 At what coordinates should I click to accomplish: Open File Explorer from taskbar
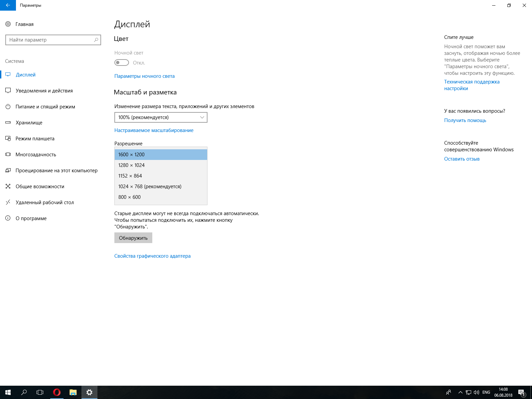click(73, 392)
